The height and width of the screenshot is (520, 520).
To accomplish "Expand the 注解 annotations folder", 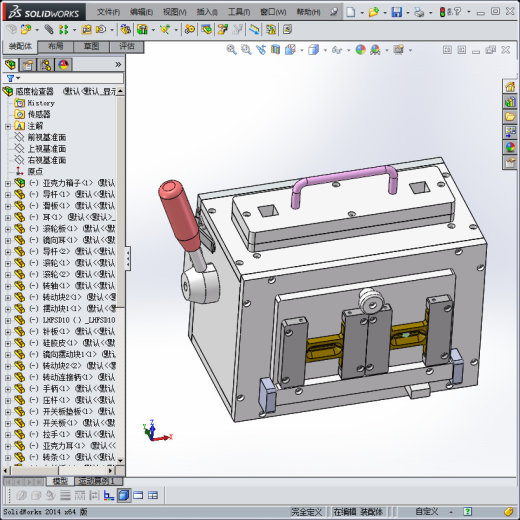I will pos(8,126).
